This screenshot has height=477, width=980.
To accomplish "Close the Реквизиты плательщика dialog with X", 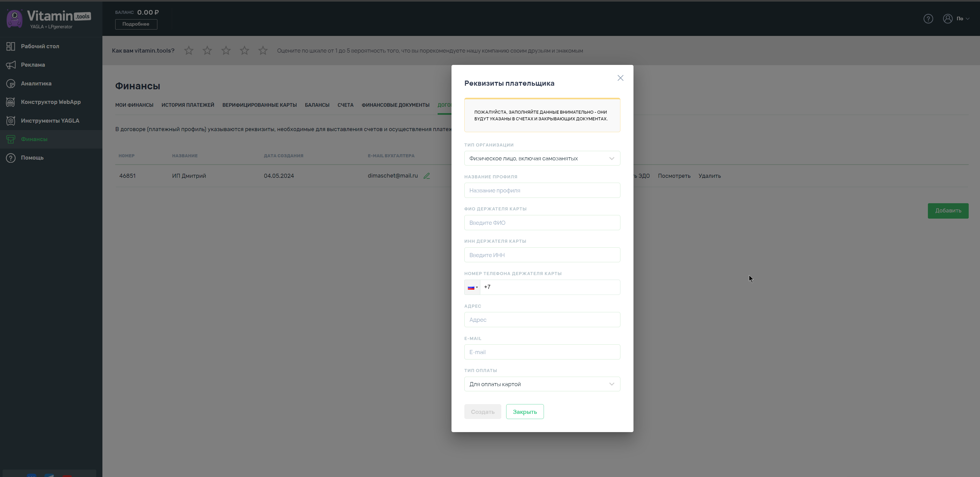I will pyautogui.click(x=620, y=78).
